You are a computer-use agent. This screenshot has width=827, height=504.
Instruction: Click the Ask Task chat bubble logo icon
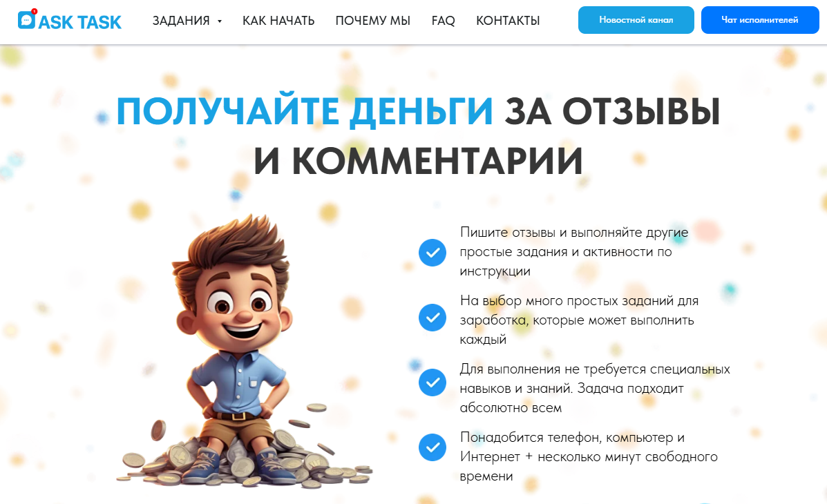[x=27, y=19]
